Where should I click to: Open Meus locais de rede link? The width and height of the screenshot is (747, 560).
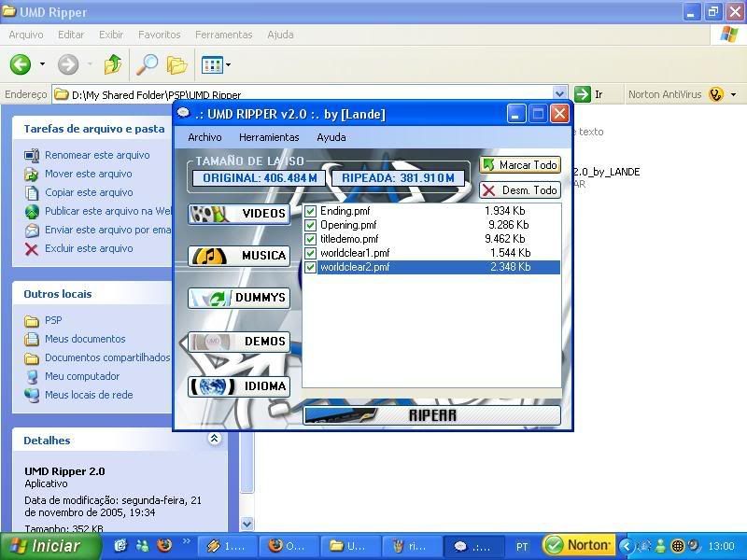point(89,394)
